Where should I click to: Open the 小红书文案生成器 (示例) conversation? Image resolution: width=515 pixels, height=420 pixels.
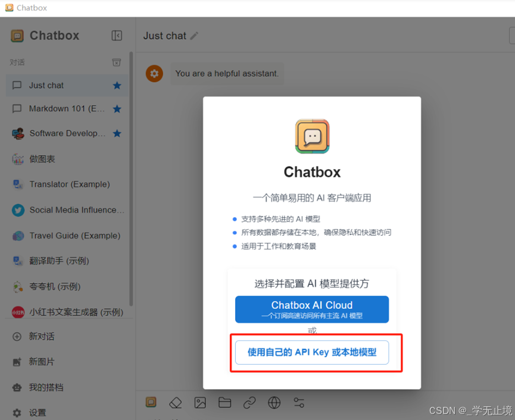[x=67, y=312]
